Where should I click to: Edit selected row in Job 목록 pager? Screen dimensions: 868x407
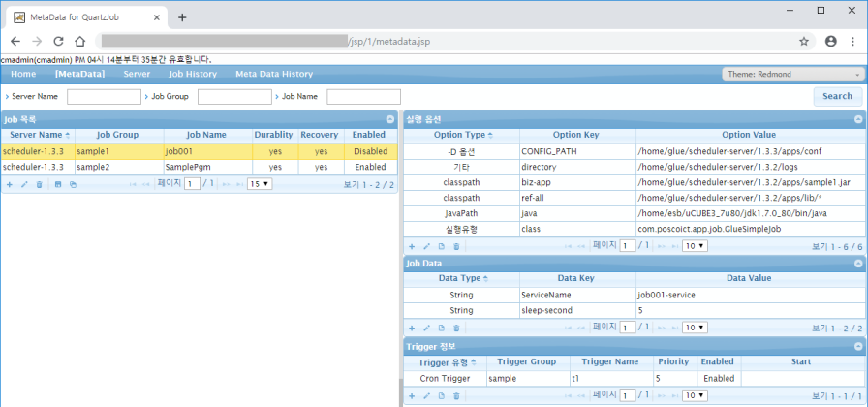click(x=24, y=184)
